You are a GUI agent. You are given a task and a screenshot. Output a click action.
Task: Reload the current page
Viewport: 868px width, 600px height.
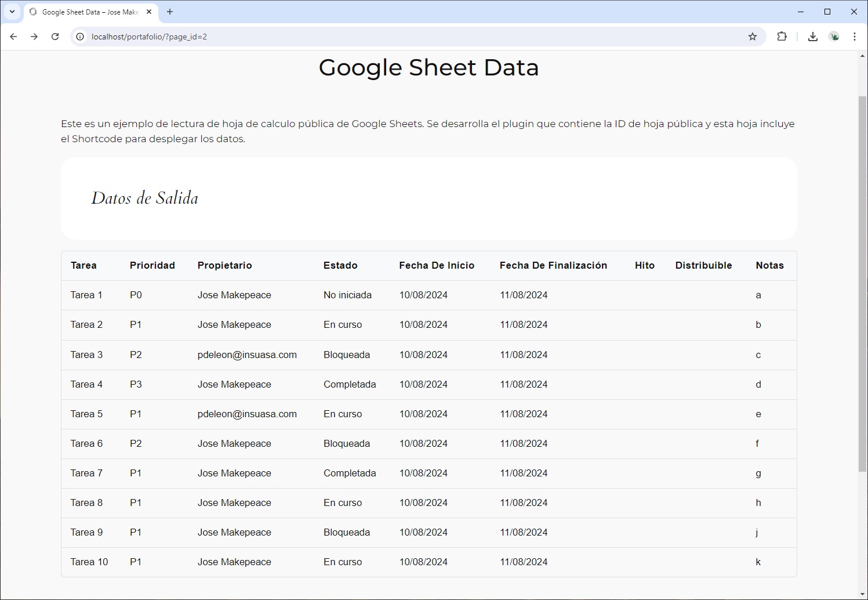(x=55, y=37)
